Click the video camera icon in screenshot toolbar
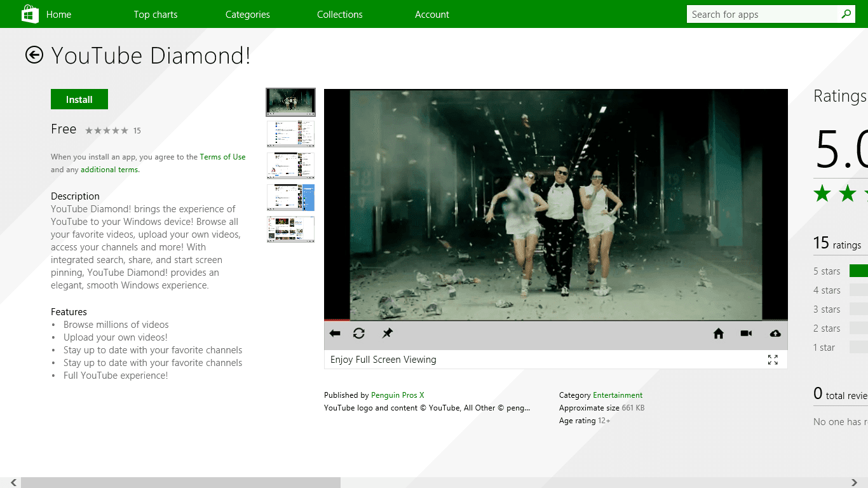Screen dimensions: 868x488 (x=747, y=334)
